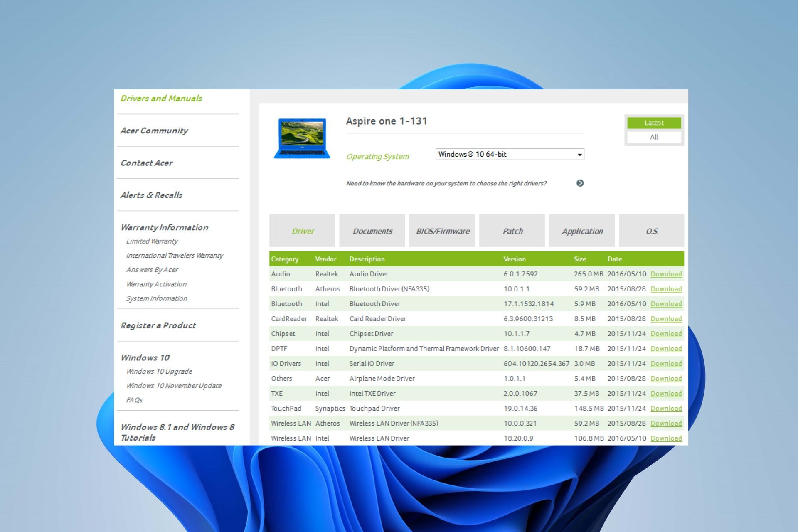Click the Acer Community sidebar link
The height and width of the screenshot is (532, 798).
pyautogui.click(x=155, y=129)
